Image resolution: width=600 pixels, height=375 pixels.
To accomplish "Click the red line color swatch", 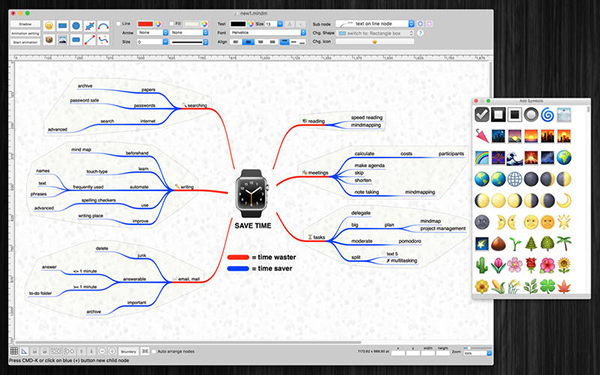I will [145, 24].
